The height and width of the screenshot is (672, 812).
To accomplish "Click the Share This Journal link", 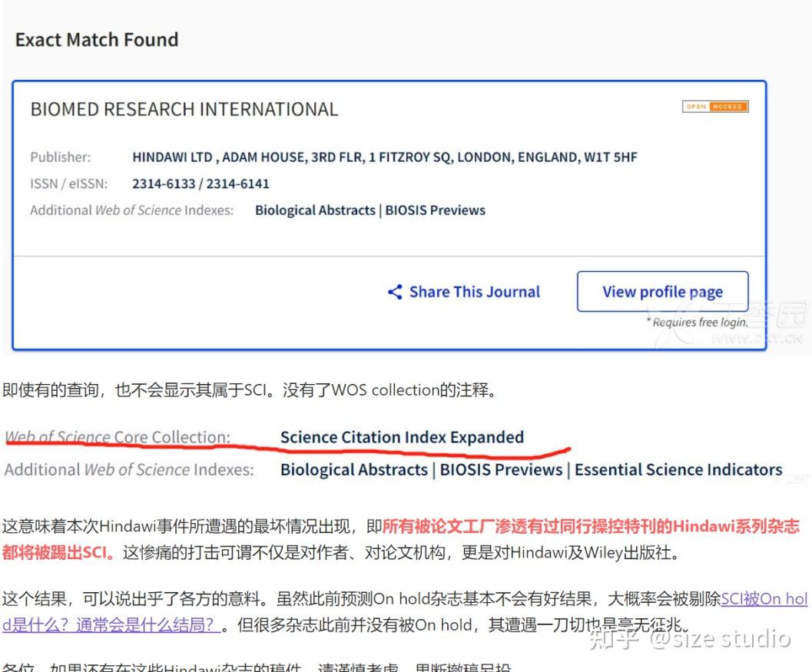I will [474, 292].
